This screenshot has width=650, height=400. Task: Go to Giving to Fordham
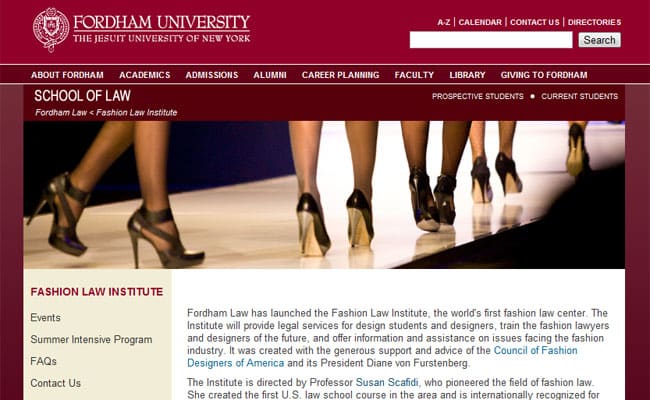544,75
